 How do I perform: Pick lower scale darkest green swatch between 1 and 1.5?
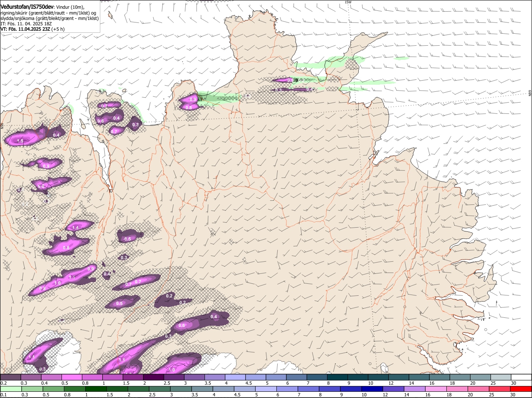(x=96, y=389)
